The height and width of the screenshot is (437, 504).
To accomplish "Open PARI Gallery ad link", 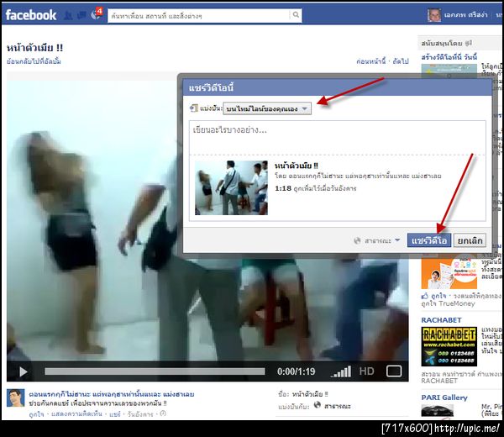I will pos(444,398).
